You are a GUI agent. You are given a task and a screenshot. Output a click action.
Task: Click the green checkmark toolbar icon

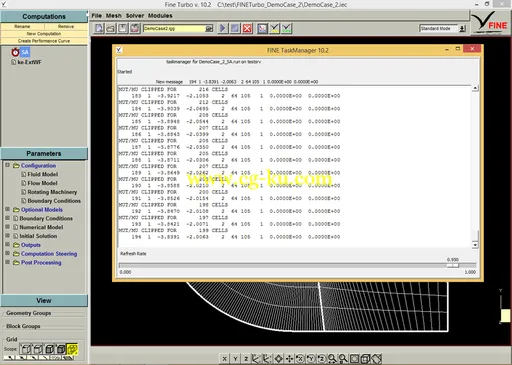point(287,28)
